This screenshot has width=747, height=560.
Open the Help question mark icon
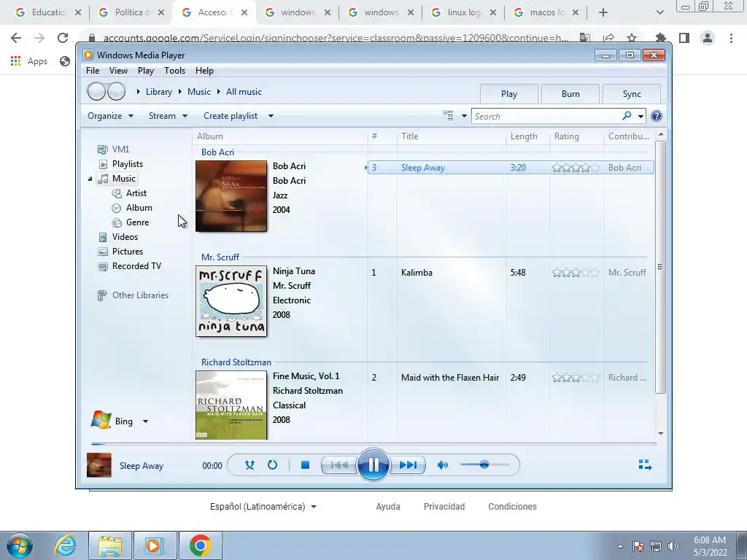[x=656, y=116]
